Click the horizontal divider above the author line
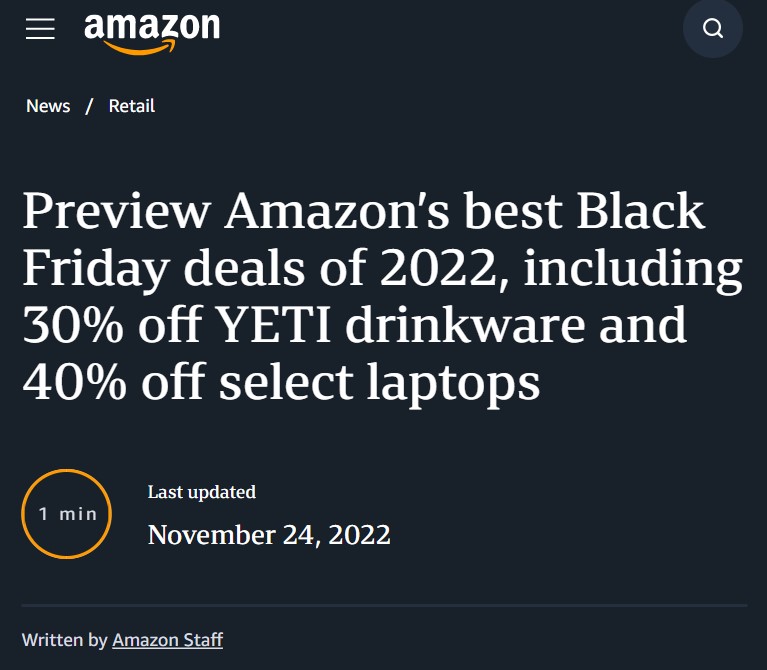The height and width of the screenshot is (670, 767). coord(384,605)
